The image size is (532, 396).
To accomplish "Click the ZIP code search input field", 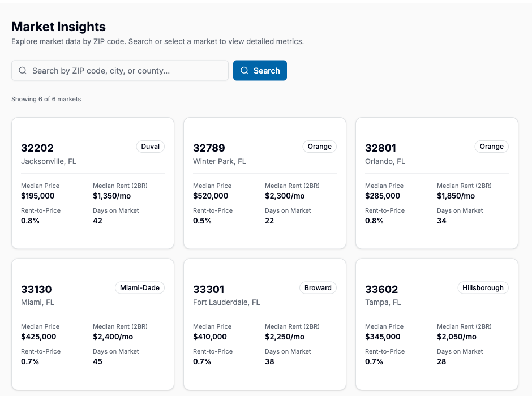I will coord(119,70).
